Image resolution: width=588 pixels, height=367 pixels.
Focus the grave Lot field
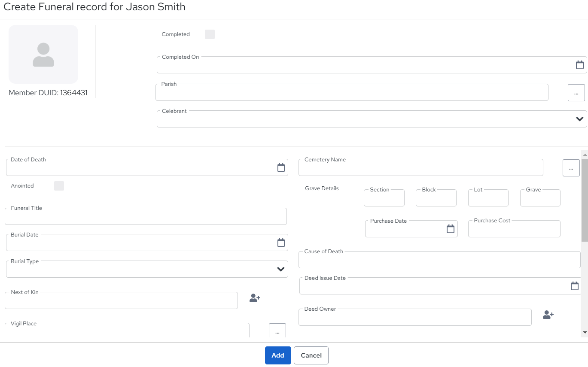(x=488, y=198)
